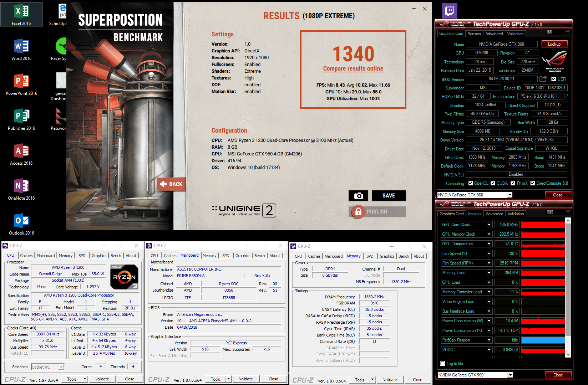This screenshot has width=588, height=385.
Task: Click the BIOS share/export icon in GPU-Z
Action: click(x=543, y=79)
